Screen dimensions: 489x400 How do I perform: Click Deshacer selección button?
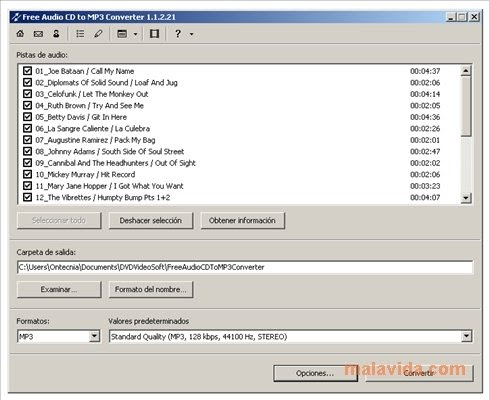pyautogui.click(x=151, y=220)
